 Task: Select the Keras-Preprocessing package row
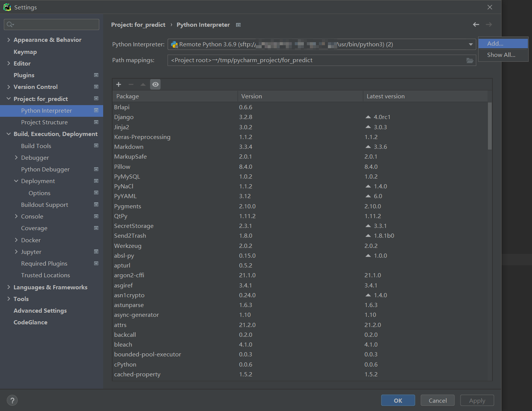point(300,137)
